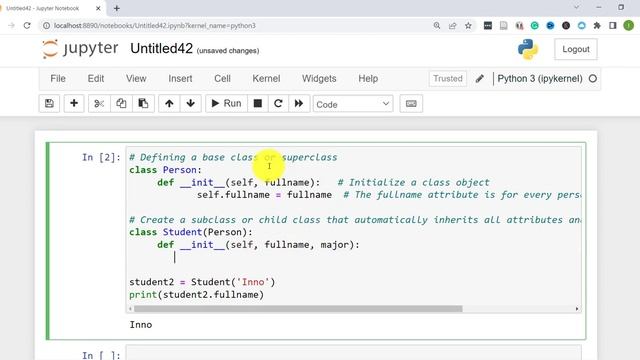The width and height of the screenshot is (640, 360).
Task: Click the output text Inno
Action: (x=141, y=325)
